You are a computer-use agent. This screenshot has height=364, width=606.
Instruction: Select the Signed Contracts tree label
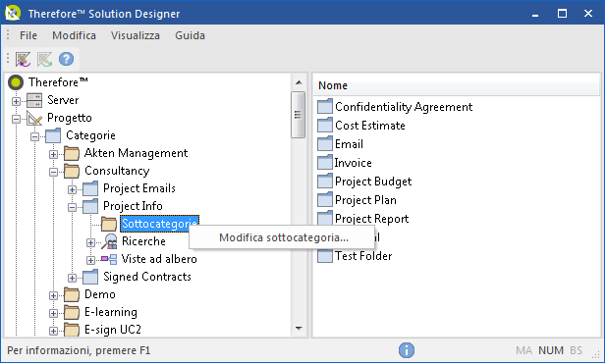pos(147,277)
